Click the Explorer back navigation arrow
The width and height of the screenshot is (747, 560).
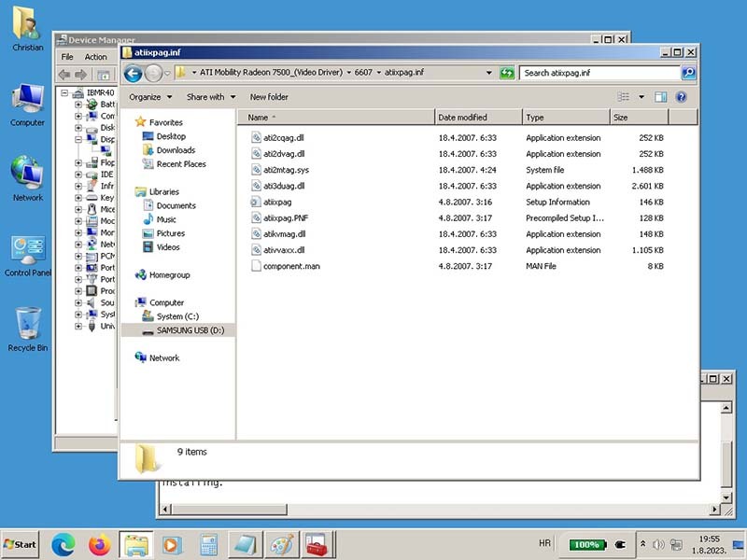pyautogui.click(x=133, y=73)
